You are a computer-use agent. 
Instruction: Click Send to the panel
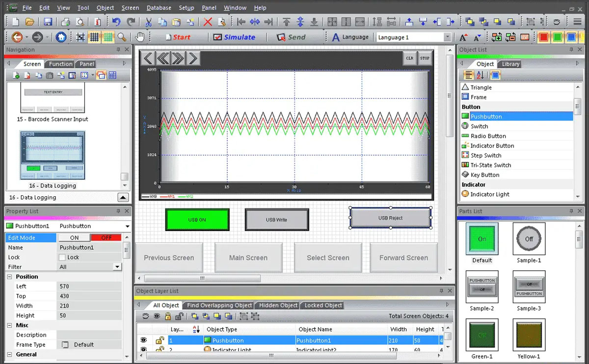[x=291, y=37]
